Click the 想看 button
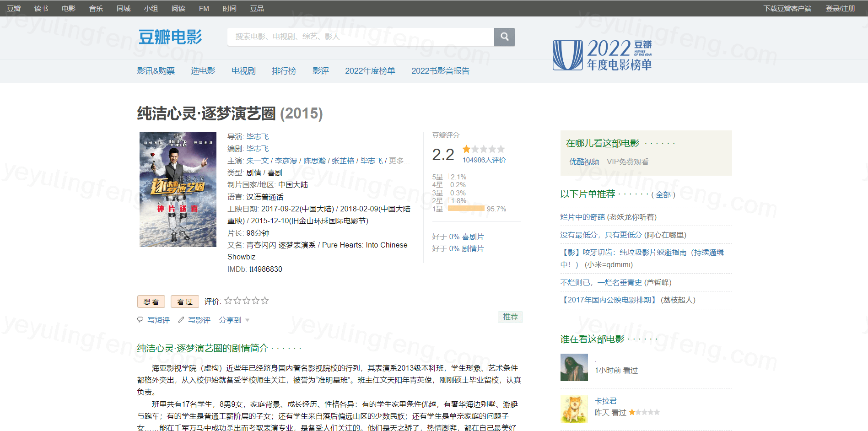 (x=151, y=302)
